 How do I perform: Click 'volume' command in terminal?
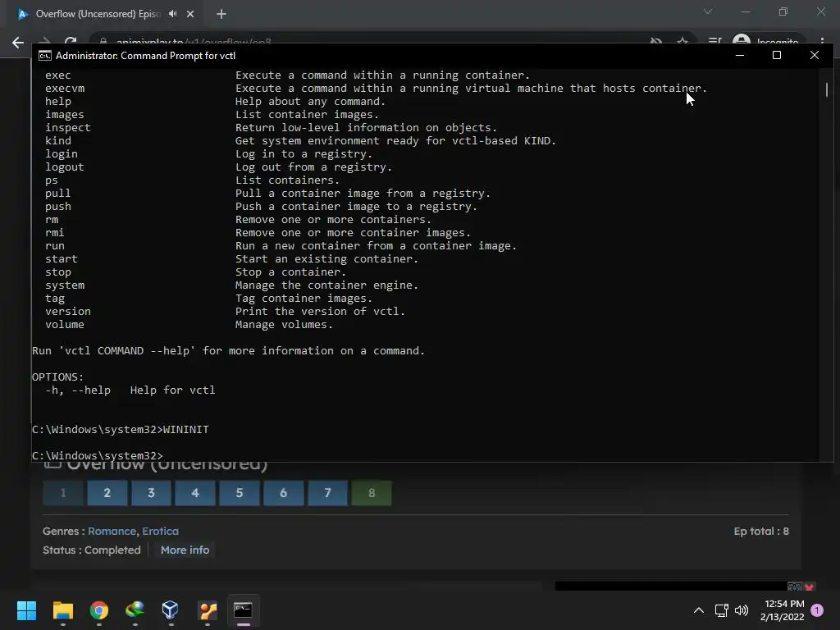65,325
